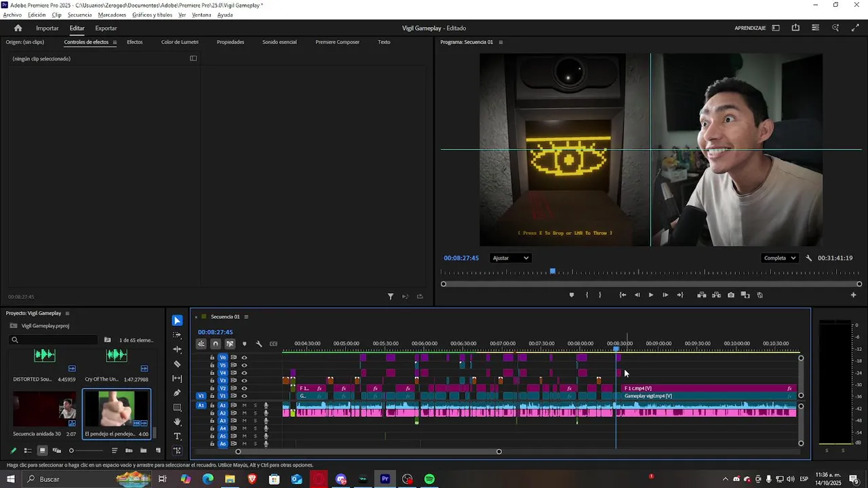This screenshot has height=488, width=868.
Task: Open the Marcadores menu
Action: [x=112, y=15]
